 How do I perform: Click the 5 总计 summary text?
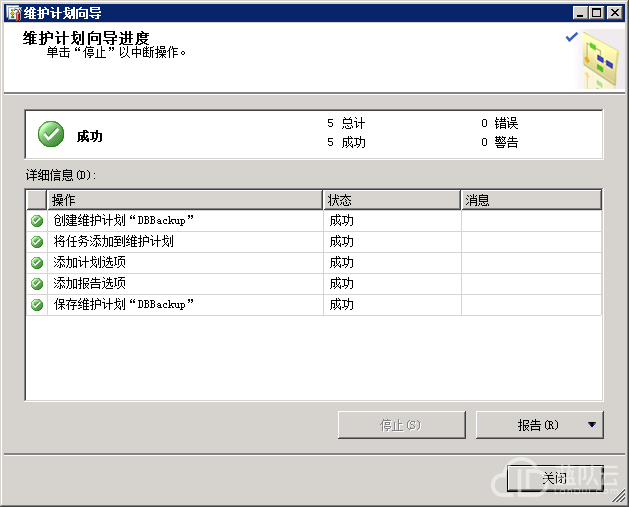346,123
